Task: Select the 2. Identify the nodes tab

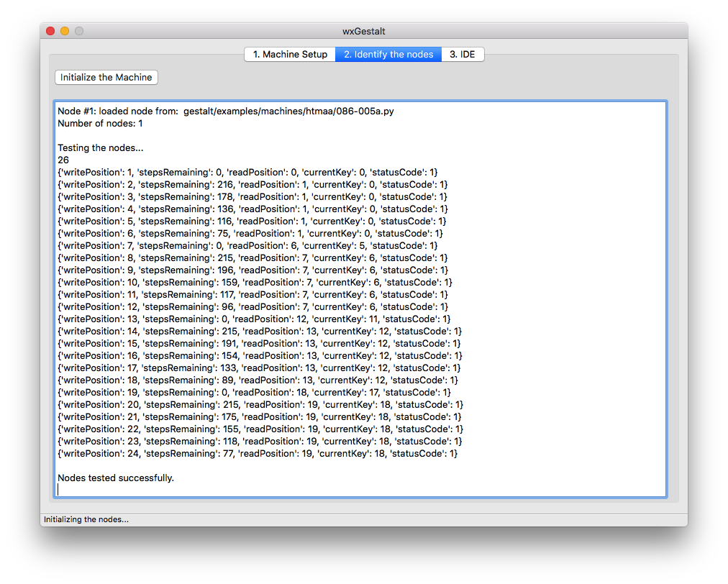Action: pyautogui.click(x=388, y=55)
